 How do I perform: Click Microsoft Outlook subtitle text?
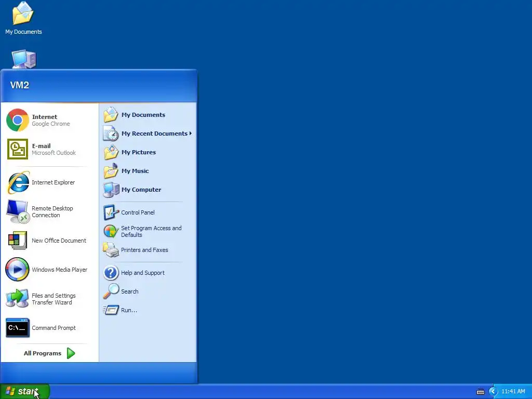tap(54, 153)
